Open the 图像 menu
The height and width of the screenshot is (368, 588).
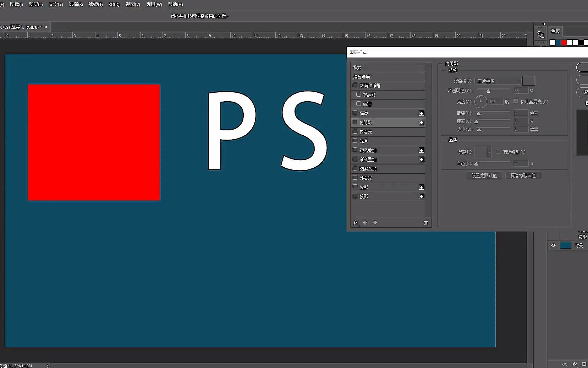click(x=16, y=4)
